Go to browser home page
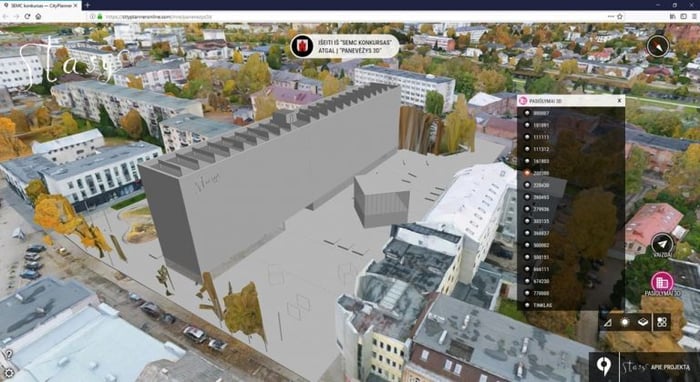This screenshot has height=382, width=700. tap(38, 16)
